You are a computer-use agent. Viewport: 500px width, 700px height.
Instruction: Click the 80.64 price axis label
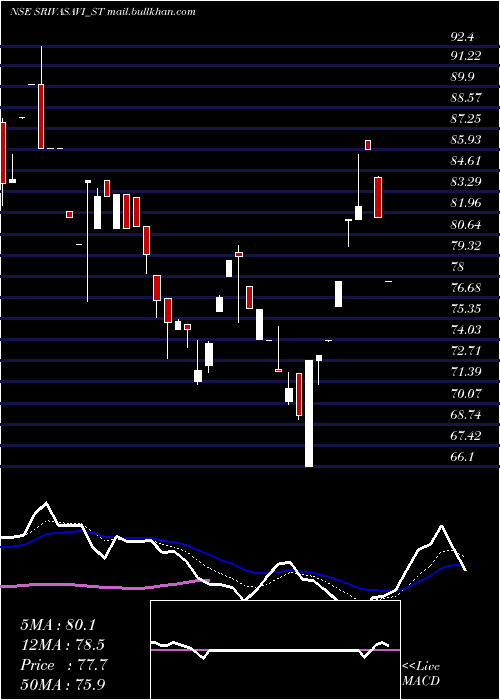pyautogui.click(x=466, y=225)
